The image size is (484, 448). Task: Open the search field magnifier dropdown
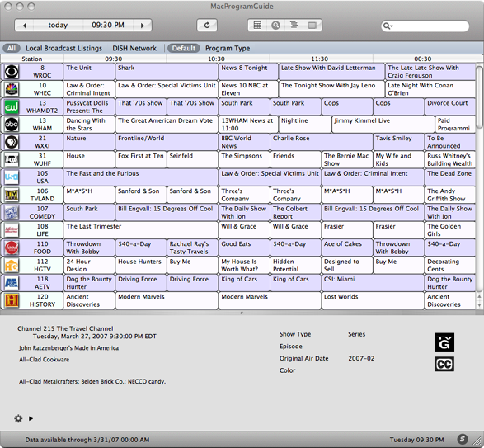(x=387, y=26)
